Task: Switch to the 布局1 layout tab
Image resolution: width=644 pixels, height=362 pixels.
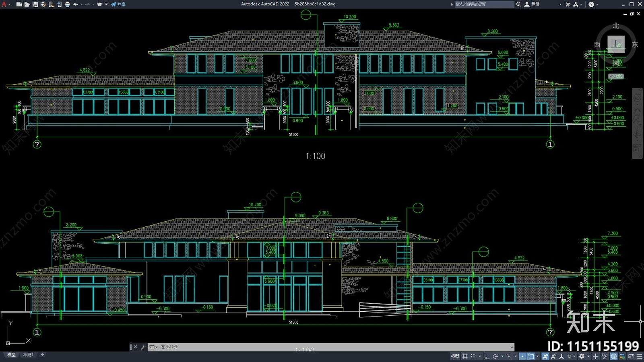Action: [28, 355]
